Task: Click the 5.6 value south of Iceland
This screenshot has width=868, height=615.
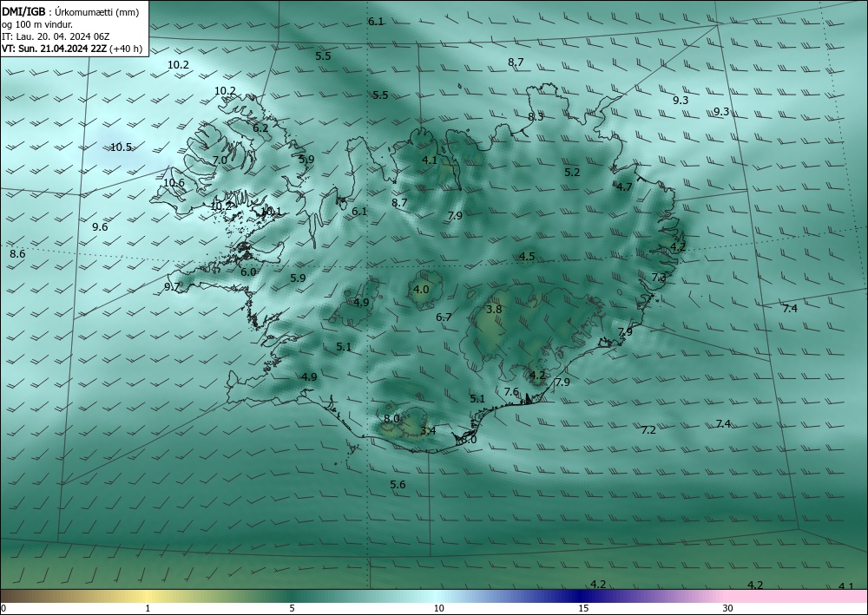Action: pos(398,485)
